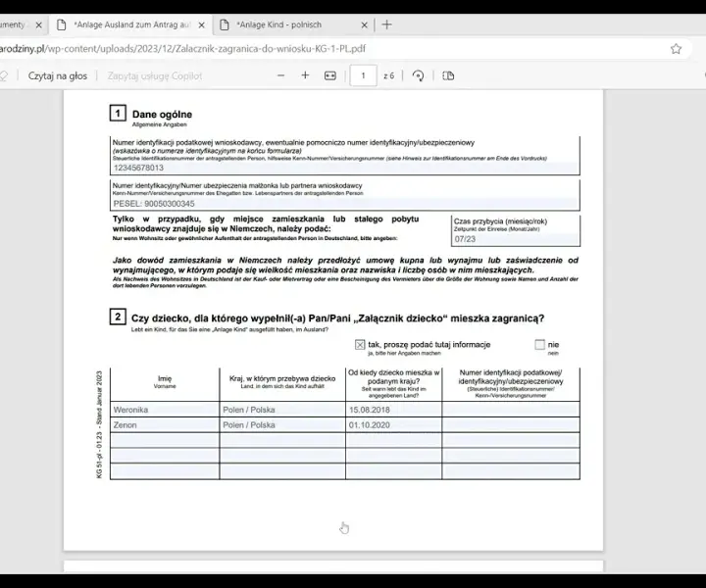The height and width of the screenshot is (588, 706).
Task: Click Polen / Polska in Zenon row
Action: click(x=282, y=424)
